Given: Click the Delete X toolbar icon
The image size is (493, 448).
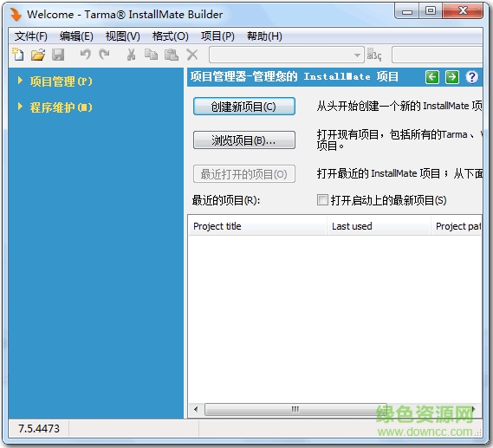Looking at the screenshot, I should [x=192, y=55].
